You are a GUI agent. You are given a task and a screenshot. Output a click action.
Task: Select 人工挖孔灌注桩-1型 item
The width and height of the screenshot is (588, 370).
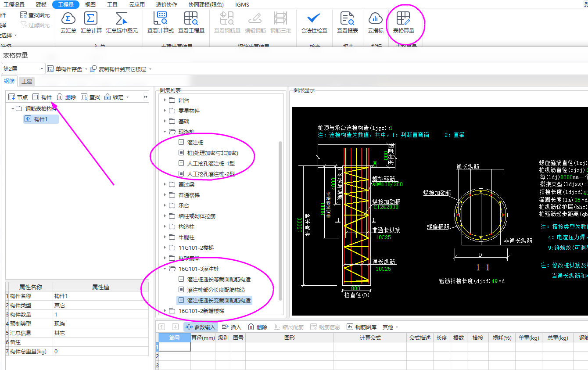coord(211,163)
